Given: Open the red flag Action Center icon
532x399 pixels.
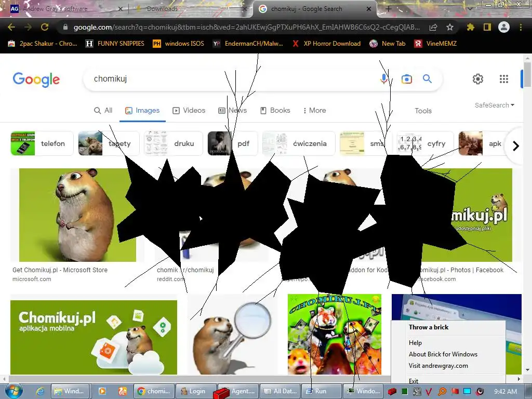Looking at the screenshot, I should click(455, 392).
